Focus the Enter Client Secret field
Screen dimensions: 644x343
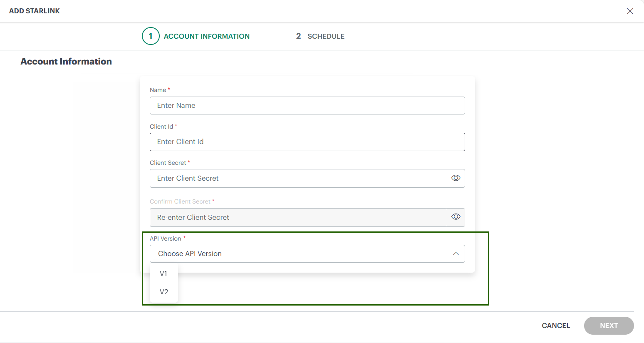tap(297, 178)
